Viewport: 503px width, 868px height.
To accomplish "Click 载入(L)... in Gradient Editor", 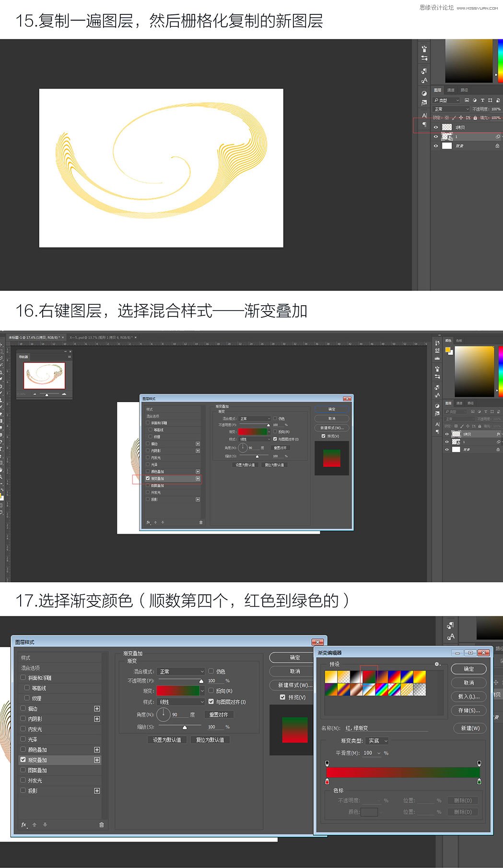I will (x=468, y=696).
